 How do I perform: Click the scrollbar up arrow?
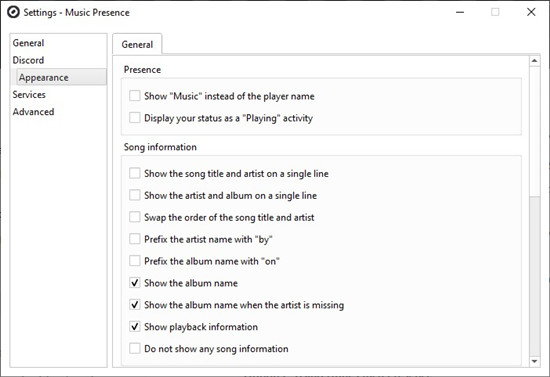pyautogui.click(x=534, y=61)
